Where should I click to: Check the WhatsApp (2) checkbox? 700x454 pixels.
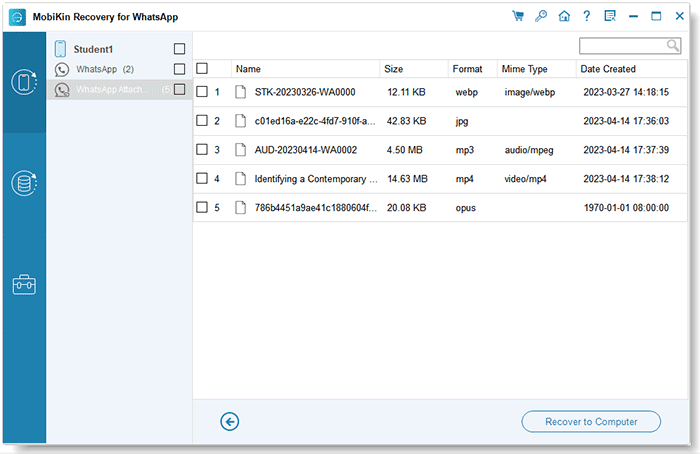[179, 69]
